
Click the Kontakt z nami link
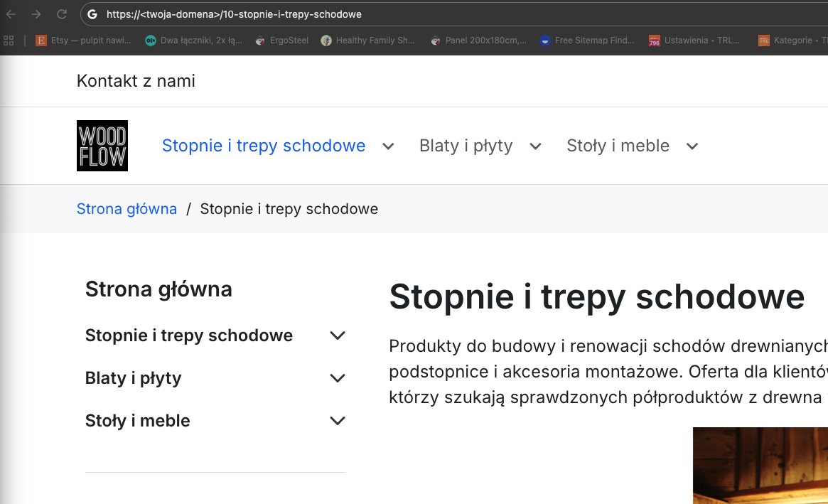click(x=136, y=81)
